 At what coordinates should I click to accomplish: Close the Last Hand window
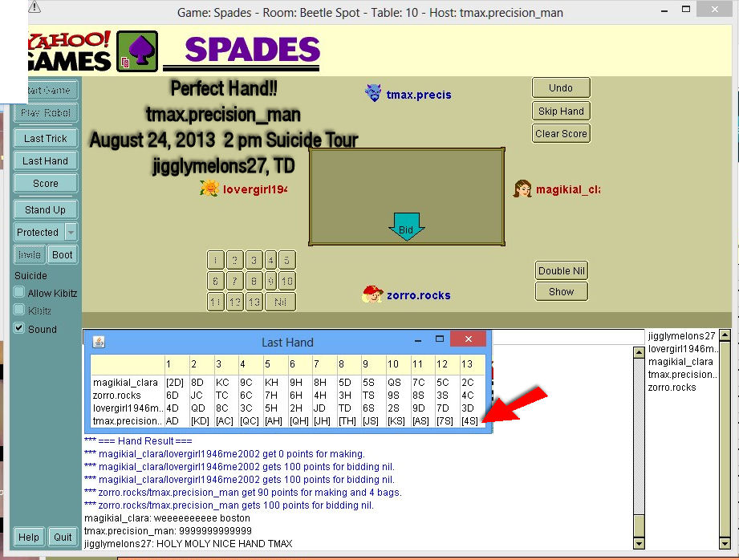point(468,341)
